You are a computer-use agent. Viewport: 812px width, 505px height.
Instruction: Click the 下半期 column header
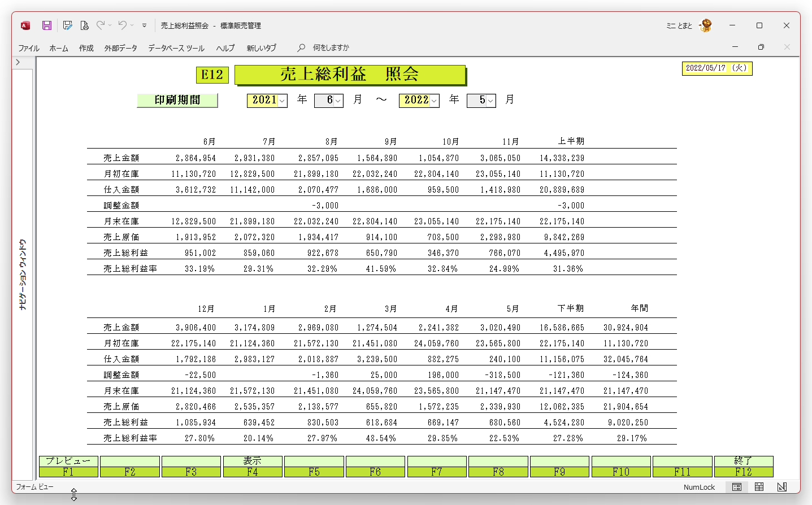(x=571, y=308)
